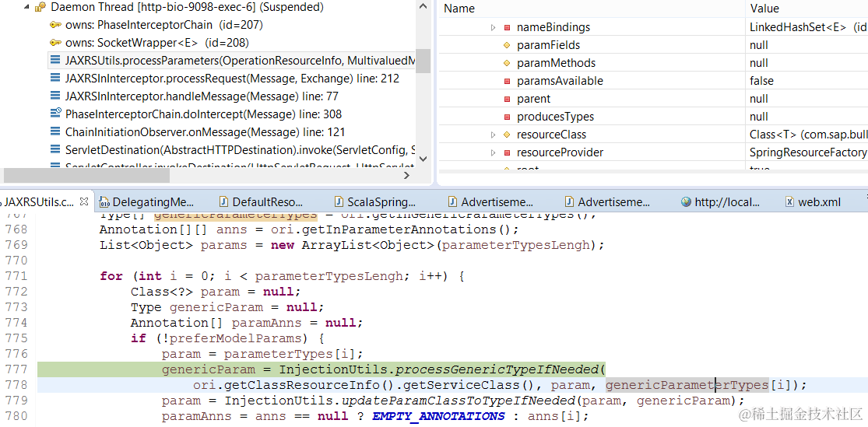Expand the resourceClass variable

pyautogui.click(x=494, y=135)
